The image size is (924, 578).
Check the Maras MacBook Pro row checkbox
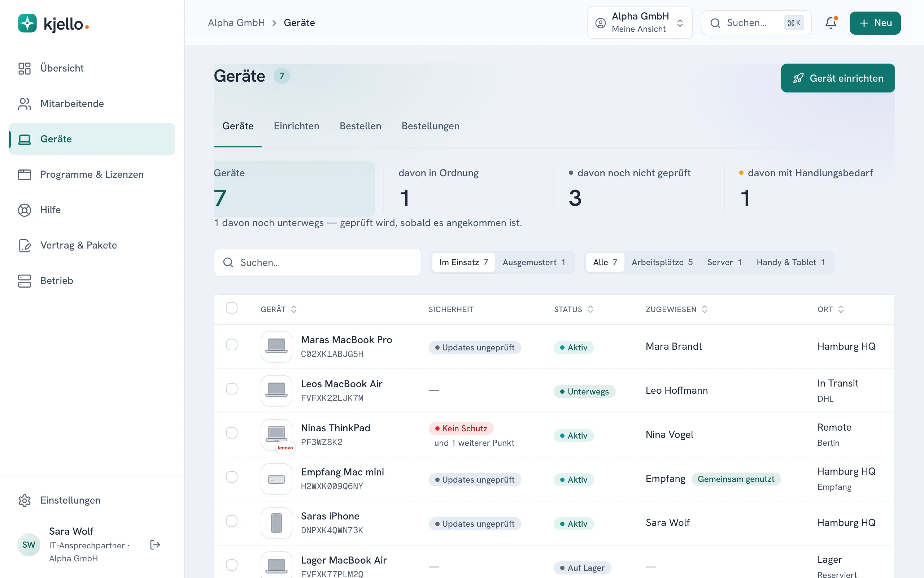232,345
